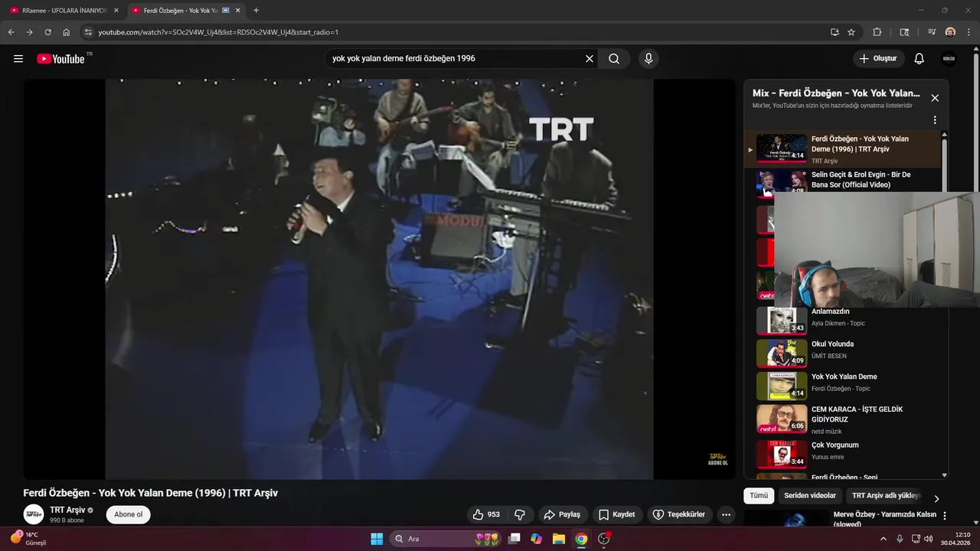Click the video player area
The height and width of the screenshot is (551, 980).
click(x=379, y=279)
